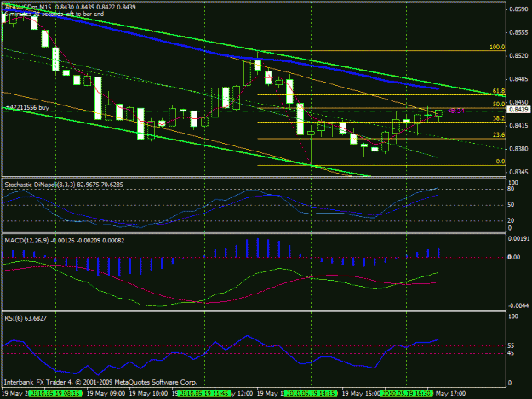Click price axis value 0.8380
This screenshot has width=532, height=399.
coord(518,149)
